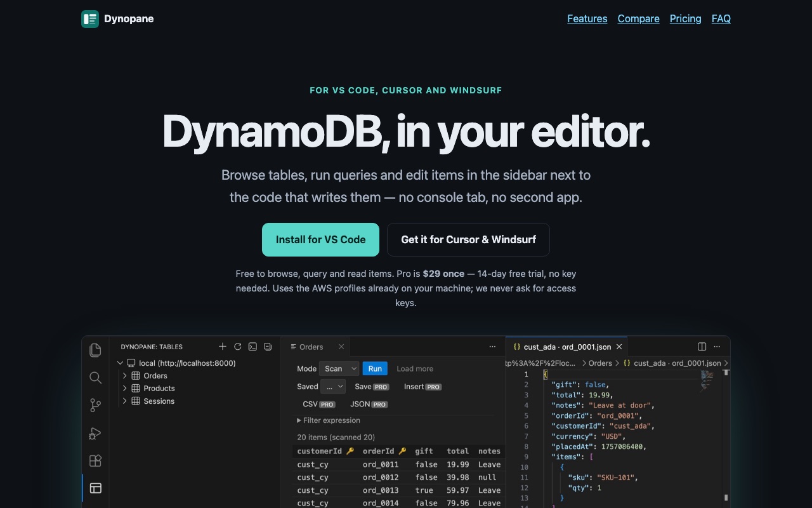Click the split editor icon
This screenshot has width=812, height=508.
[702, 347]
